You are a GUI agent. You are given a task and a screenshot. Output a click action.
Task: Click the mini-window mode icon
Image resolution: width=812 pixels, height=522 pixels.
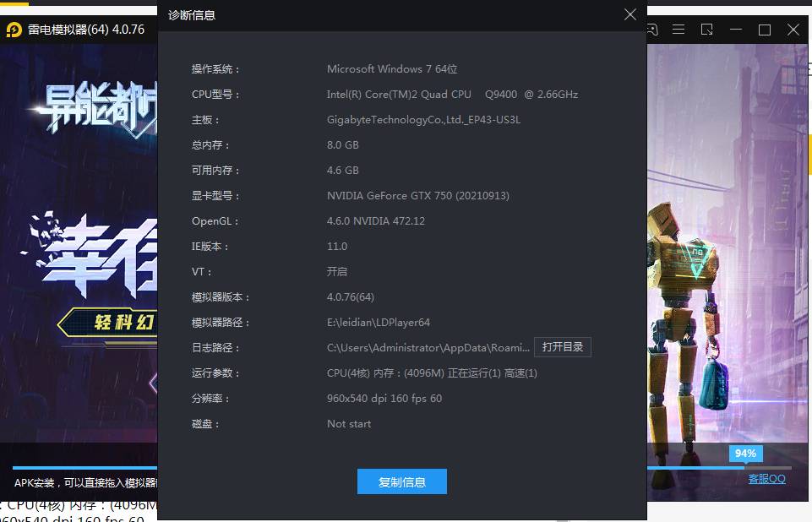[x=707, y=30]
